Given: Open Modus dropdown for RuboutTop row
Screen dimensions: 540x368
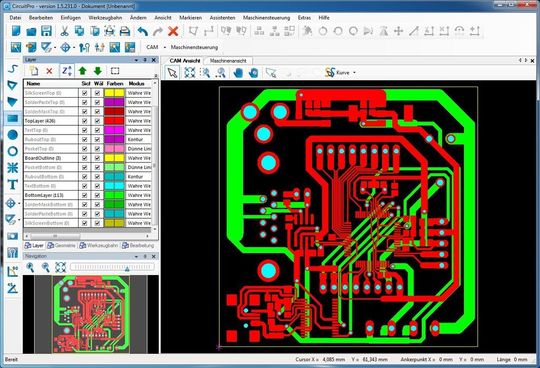Looking at the screenshot, I should (x=139, y=139).
